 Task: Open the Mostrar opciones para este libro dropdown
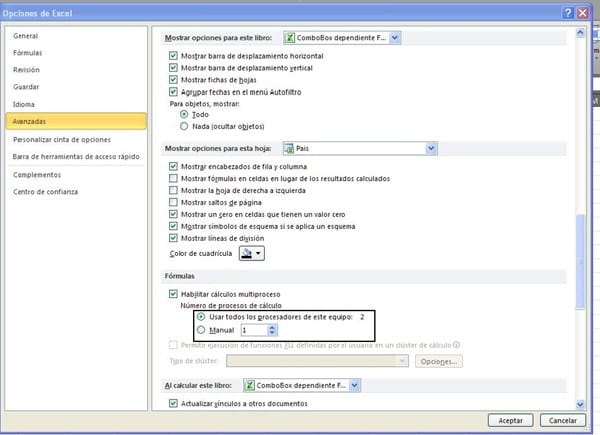[x=395, y=38]
